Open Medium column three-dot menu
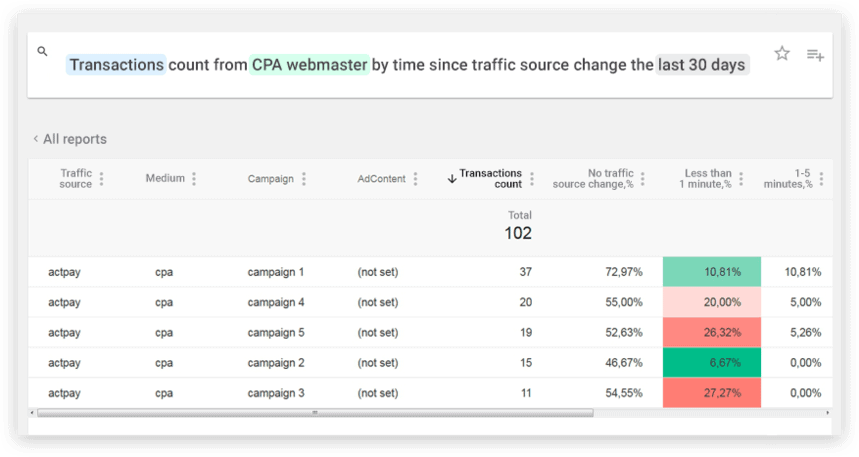Image resolution: width=859 pixels, height=457 pixels. (x=194, y=179)
